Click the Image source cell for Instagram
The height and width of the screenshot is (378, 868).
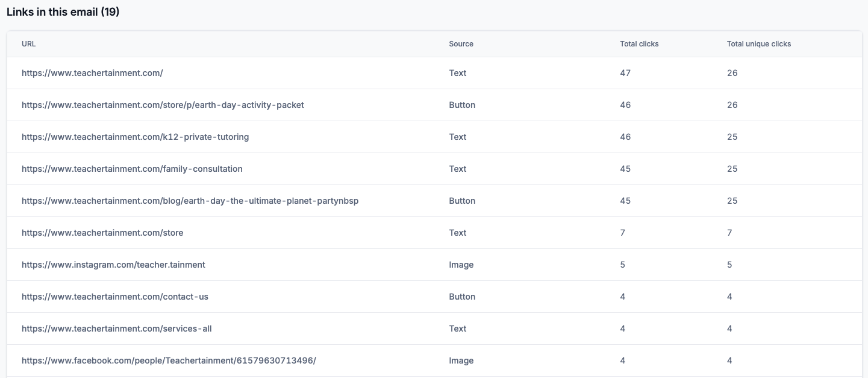[x=461, y=265]
